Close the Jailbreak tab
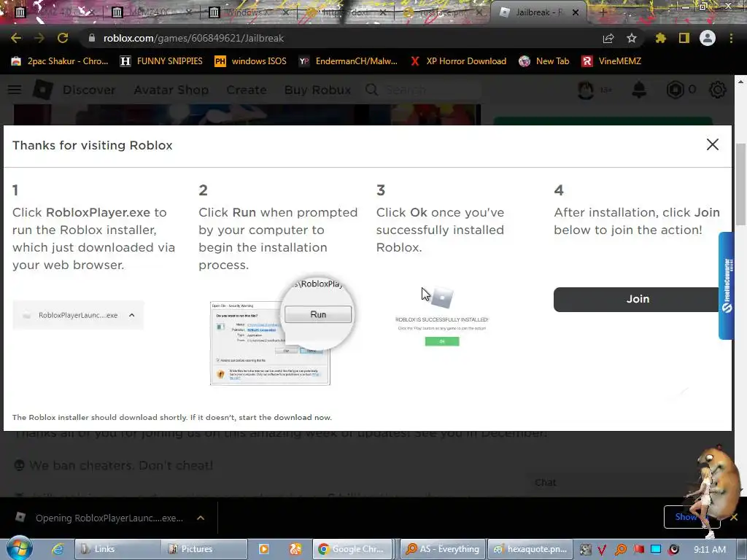 click(576, 12)
